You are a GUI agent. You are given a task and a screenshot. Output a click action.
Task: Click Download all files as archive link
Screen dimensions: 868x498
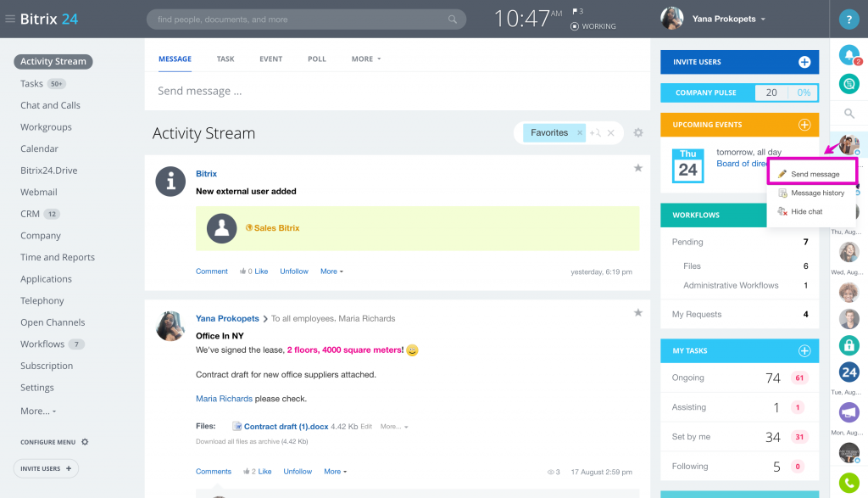[252, 441]
